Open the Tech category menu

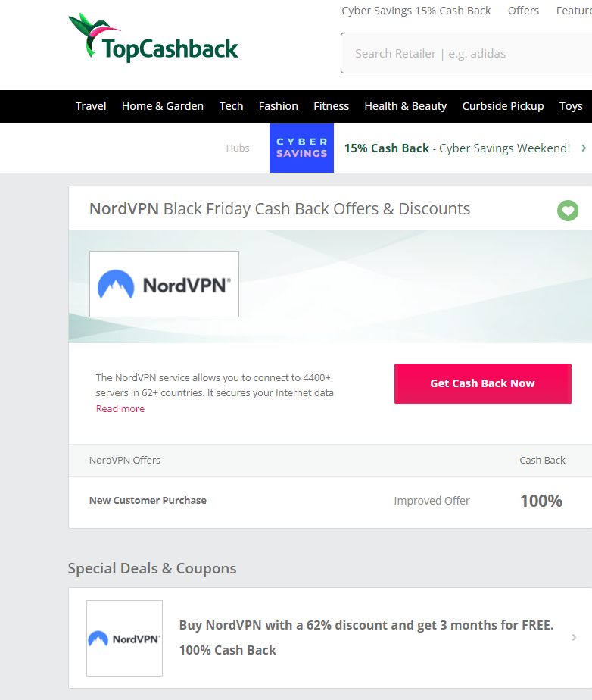tap(231, 106)
